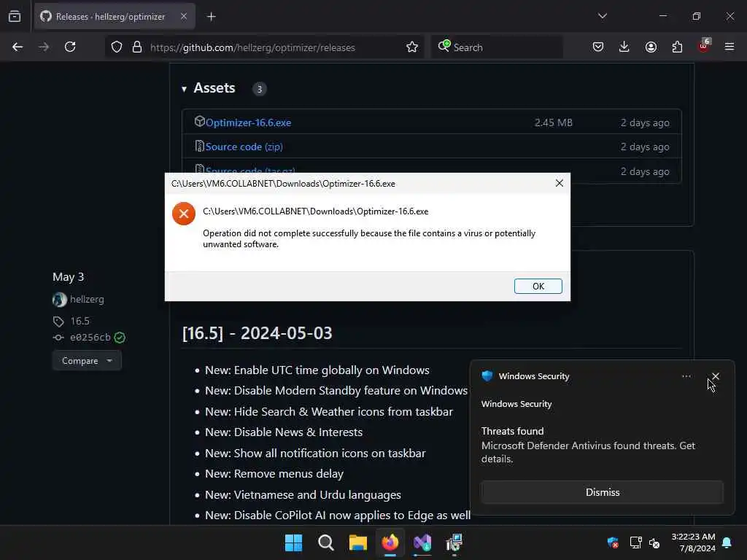Open the extensions puzzle-piece icon
Screen dimensions: 747x560
point(677,47)
